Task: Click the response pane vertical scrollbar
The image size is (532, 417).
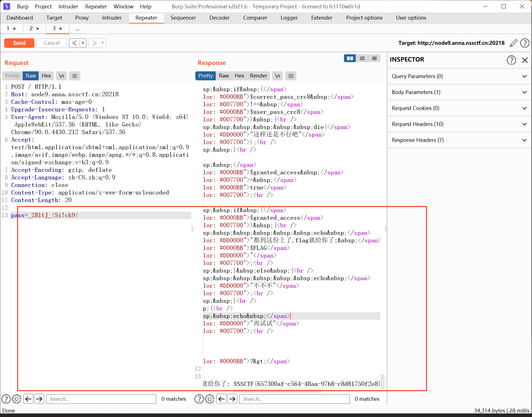Action: coord(382,381)
